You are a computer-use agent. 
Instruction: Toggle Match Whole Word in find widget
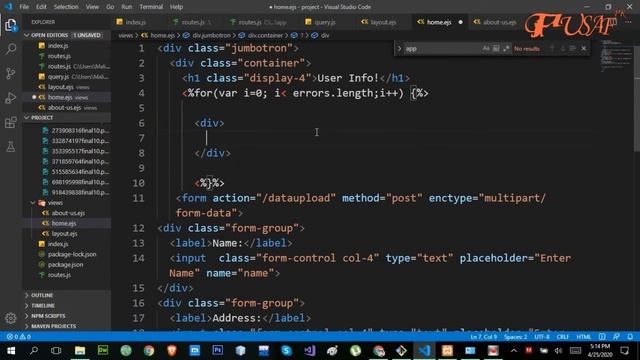pos(496,49)
